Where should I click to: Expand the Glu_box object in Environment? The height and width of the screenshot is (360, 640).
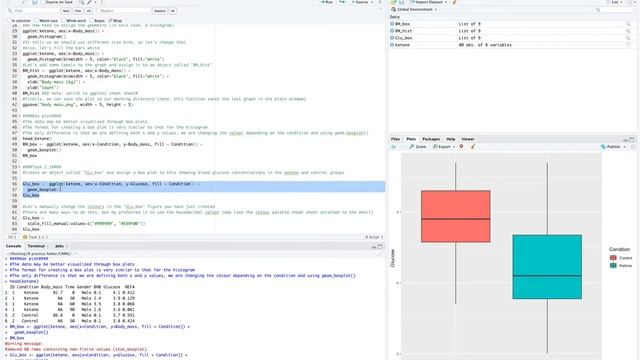coord(392,38)
